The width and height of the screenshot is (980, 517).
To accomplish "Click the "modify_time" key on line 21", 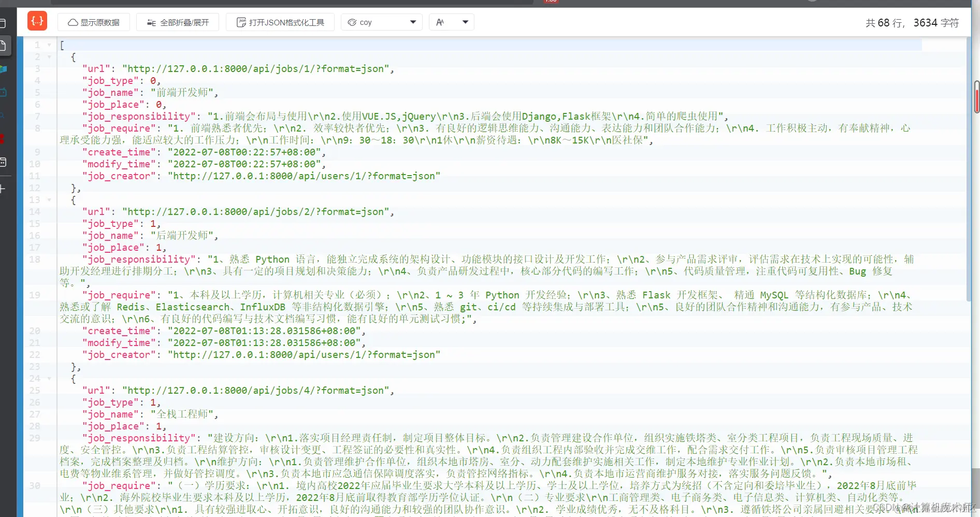I will point(119,343).
